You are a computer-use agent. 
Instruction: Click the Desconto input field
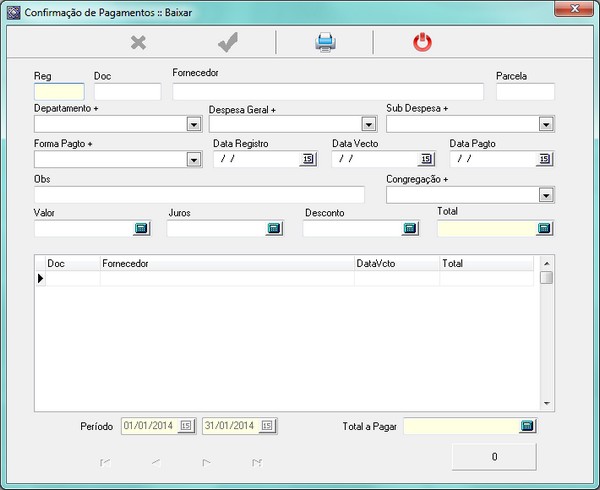(352, 229)
